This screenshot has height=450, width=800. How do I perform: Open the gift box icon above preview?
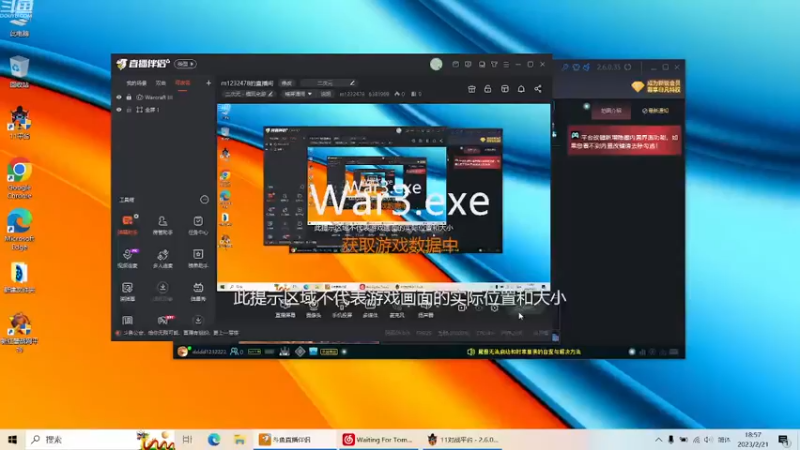(x=471, y=89)
